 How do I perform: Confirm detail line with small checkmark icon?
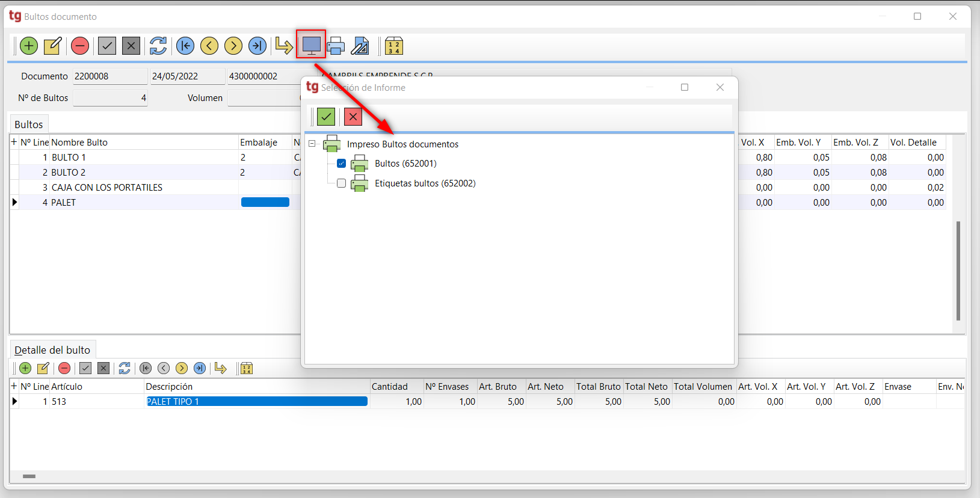tap(85, 368)
